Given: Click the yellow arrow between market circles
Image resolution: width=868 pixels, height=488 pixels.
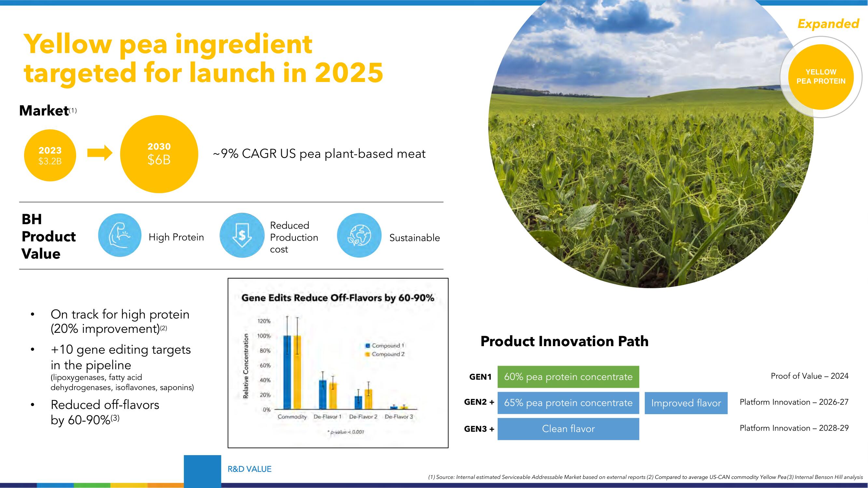Looking at the screenshot, I should (100, 153).
